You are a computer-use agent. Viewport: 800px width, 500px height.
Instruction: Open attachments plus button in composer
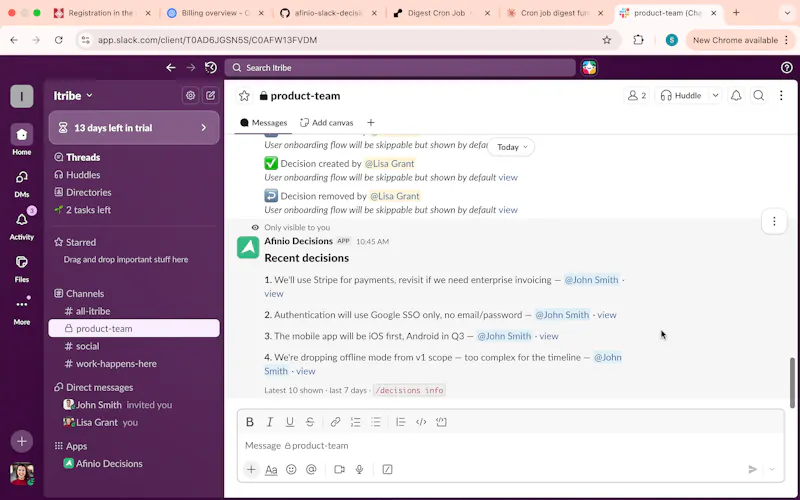click(x=251, y=469)
